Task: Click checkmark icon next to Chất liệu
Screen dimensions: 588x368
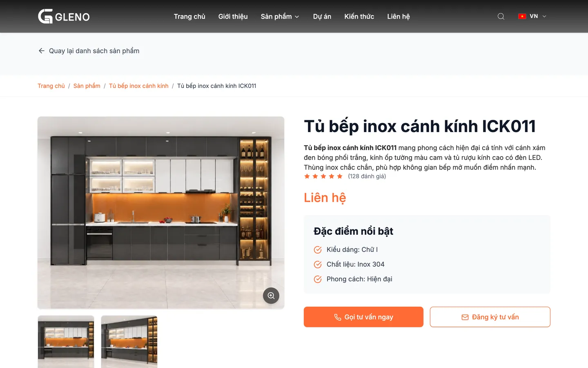Action: tap(318, 265)
